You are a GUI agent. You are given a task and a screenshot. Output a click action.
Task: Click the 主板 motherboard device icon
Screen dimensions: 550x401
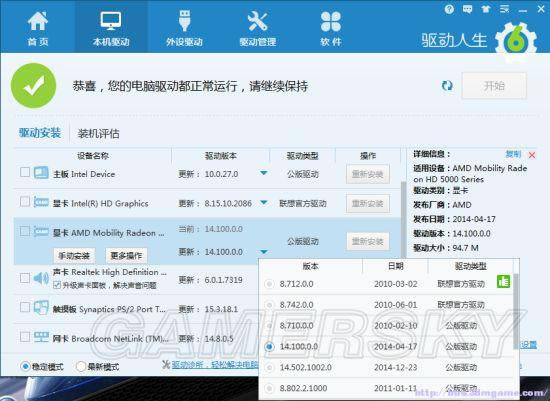41,173
